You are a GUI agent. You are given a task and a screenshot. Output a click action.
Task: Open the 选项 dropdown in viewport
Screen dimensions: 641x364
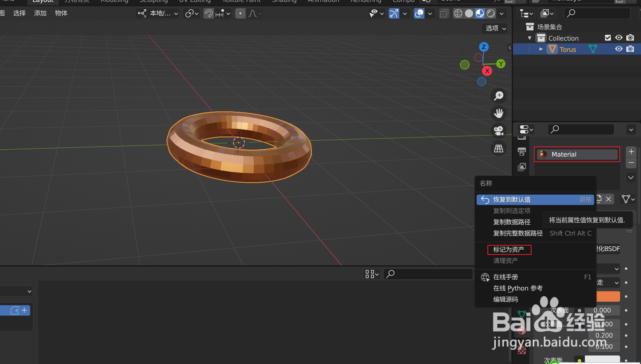pyautogui.click(x=494, y=28)
